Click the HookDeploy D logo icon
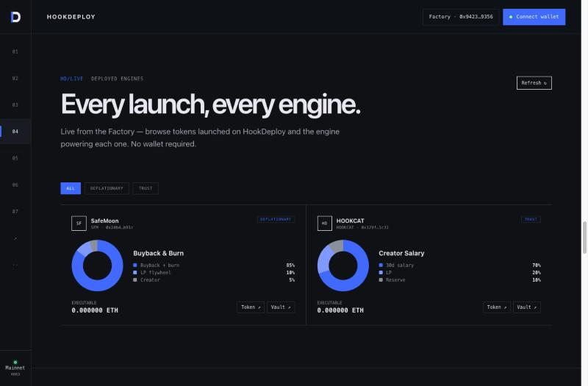 tap(15, 17)
